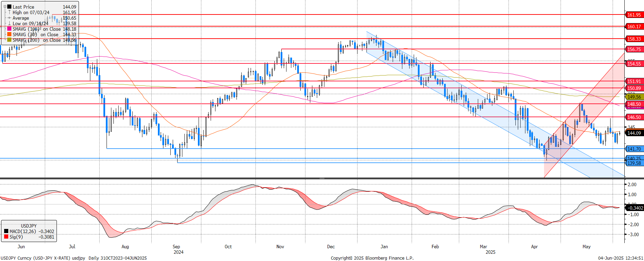Select 'SMAVG (100) on Close' legend entry

(x=37, y=29)
